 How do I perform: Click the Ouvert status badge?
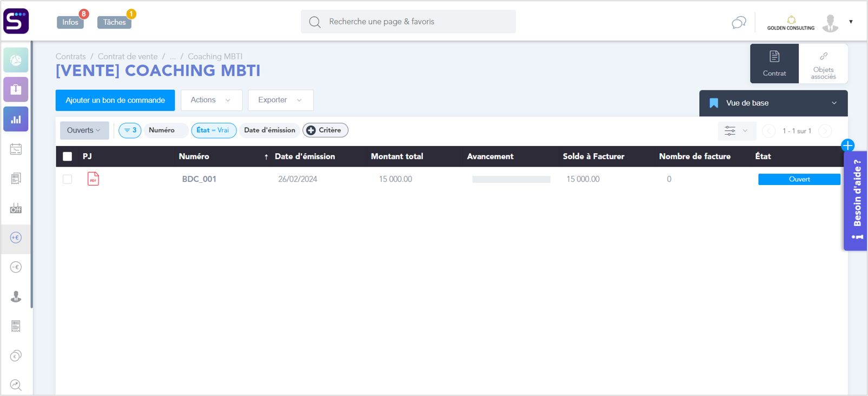pos(799,179)
